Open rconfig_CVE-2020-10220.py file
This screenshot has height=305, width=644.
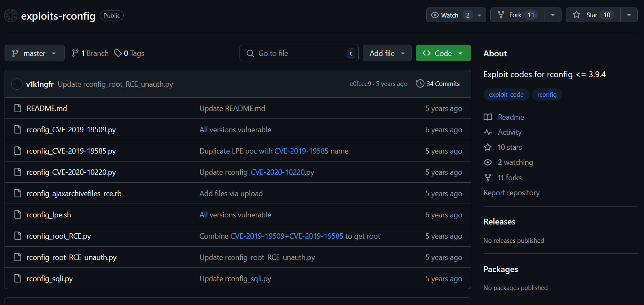(x=71, y=172)
